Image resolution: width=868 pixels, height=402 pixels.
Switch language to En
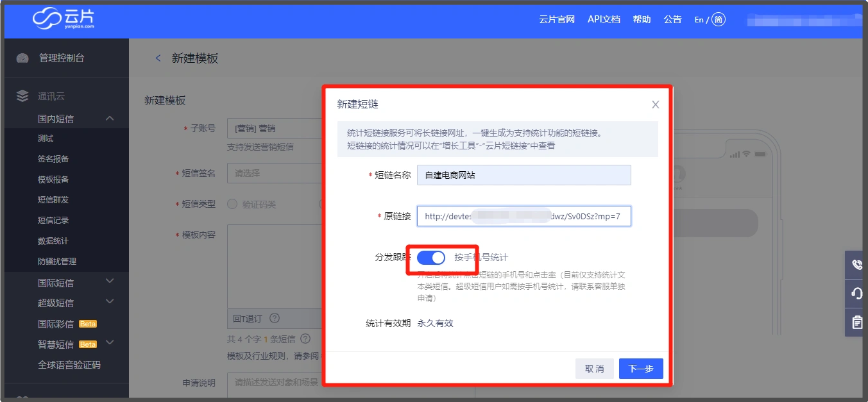click(x=699, y=20)
